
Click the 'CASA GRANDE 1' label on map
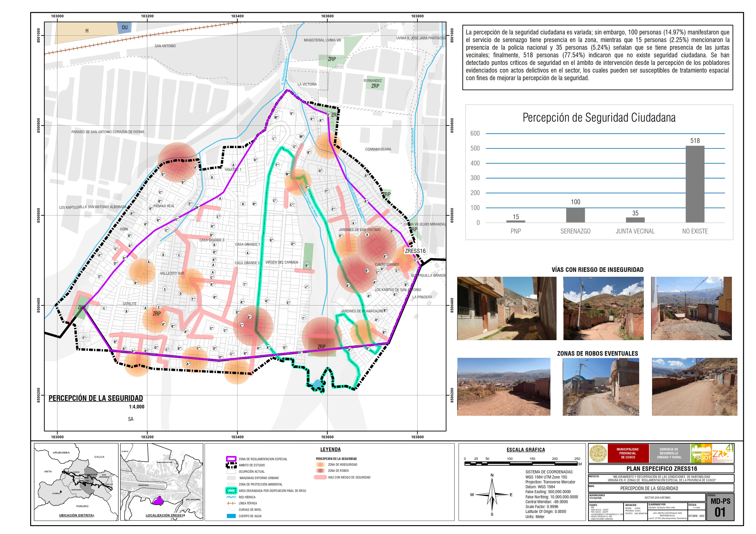247,244
